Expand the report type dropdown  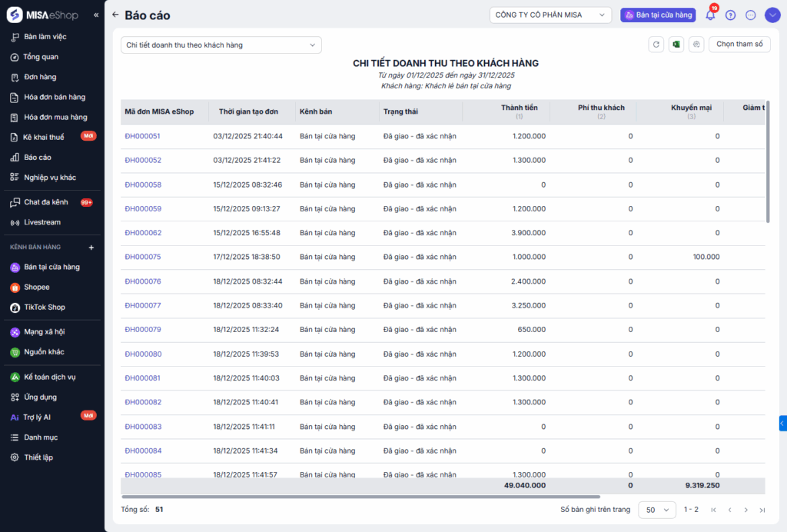(x=221, y=45)
